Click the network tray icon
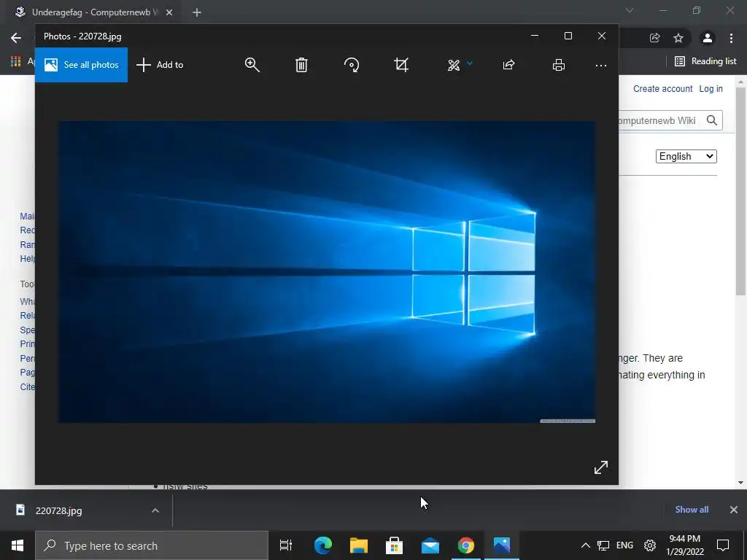Viewport: 747px width, 560px height. (x=603, y=545)
